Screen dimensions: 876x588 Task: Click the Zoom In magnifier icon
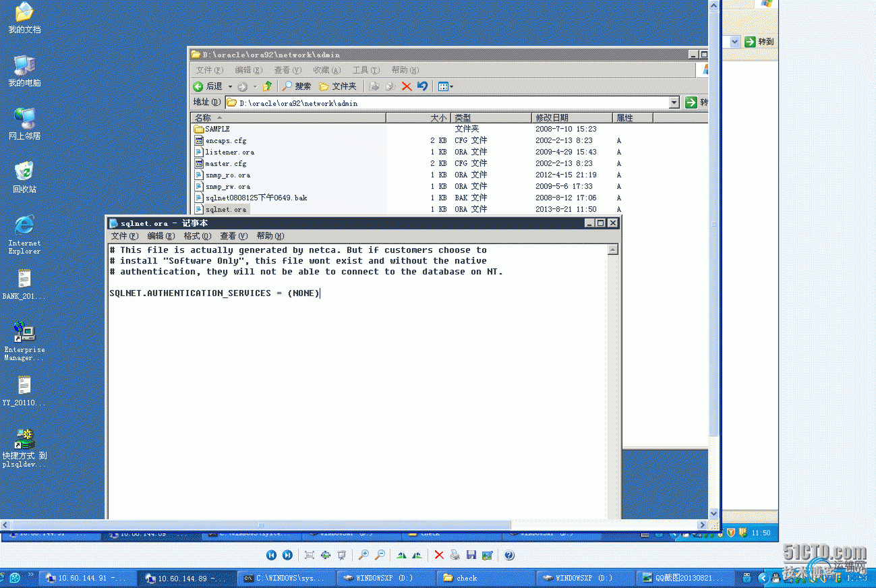click(x=363, y=555)
